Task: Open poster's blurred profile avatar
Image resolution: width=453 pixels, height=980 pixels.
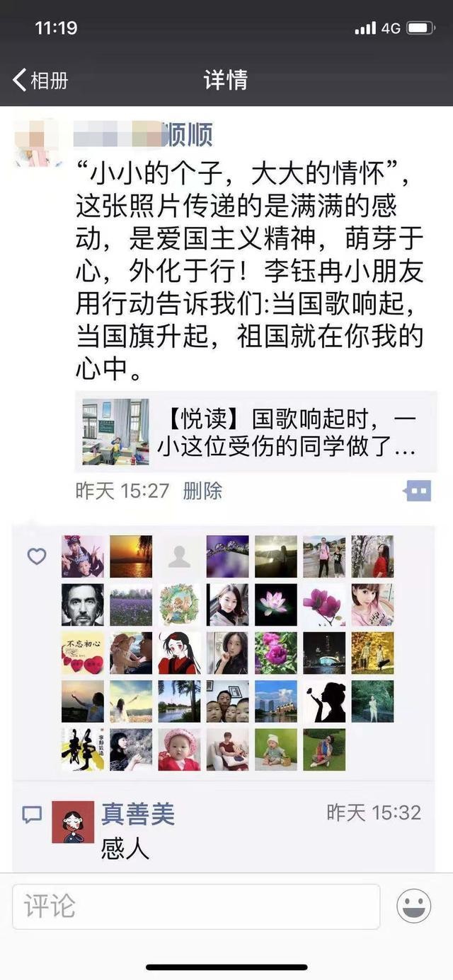Action: [37, 142]
